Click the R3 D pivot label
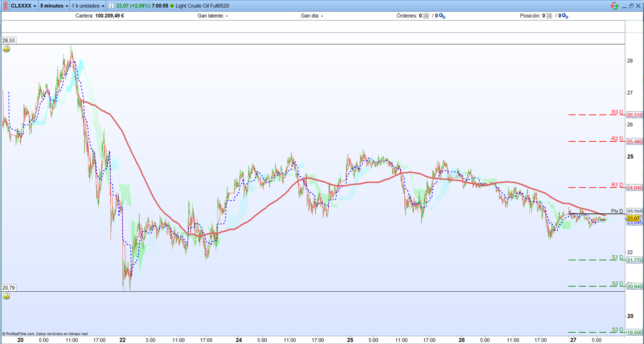644x344 pixels. point(617,112)
